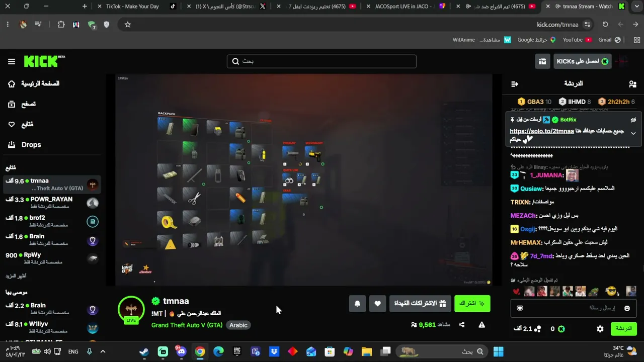Viewport: 644px width, 362px height.
Task: Open the Kick store icon in the header
Action: pos(542,61)
